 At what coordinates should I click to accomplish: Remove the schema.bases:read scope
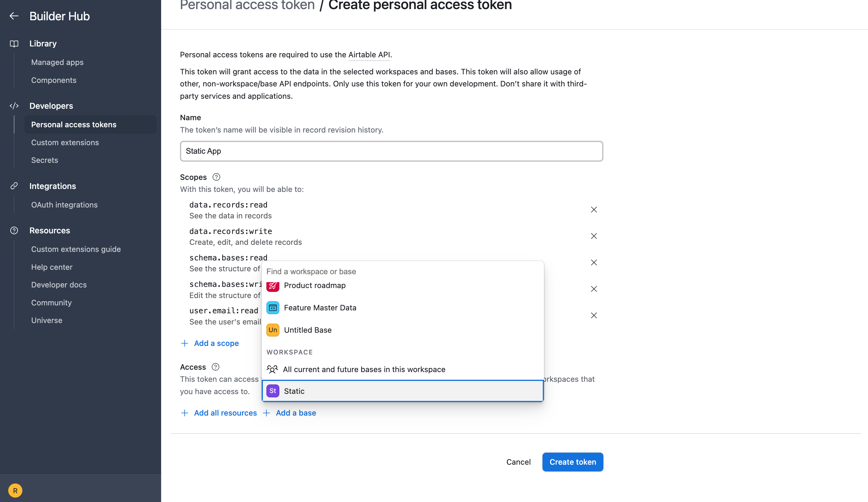(x=593, y=263)
